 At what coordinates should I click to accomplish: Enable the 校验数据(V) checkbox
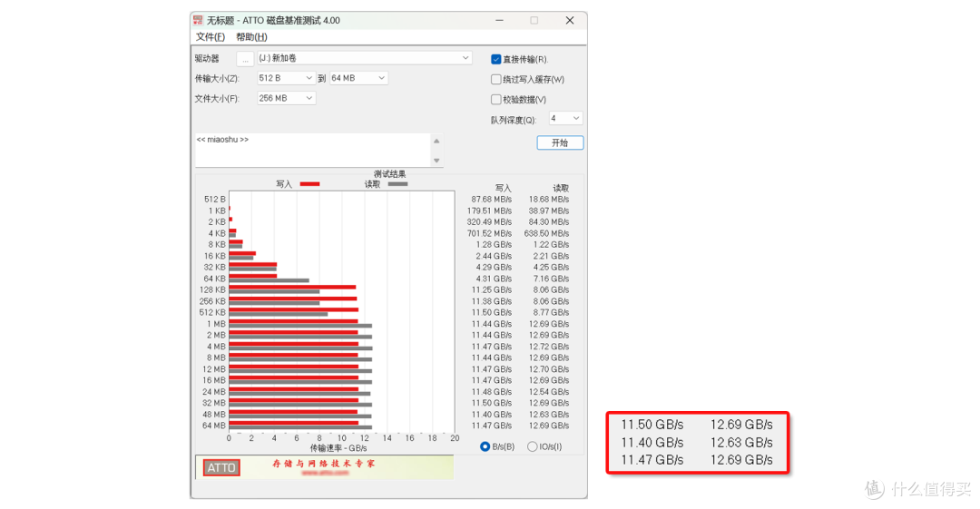click(496, 100)
